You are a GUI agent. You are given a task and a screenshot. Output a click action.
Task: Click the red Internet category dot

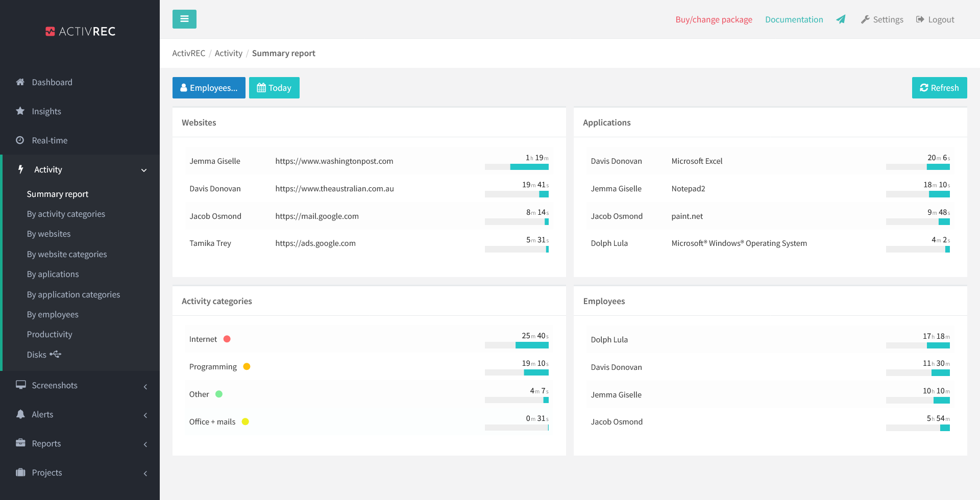click(227, 339)
